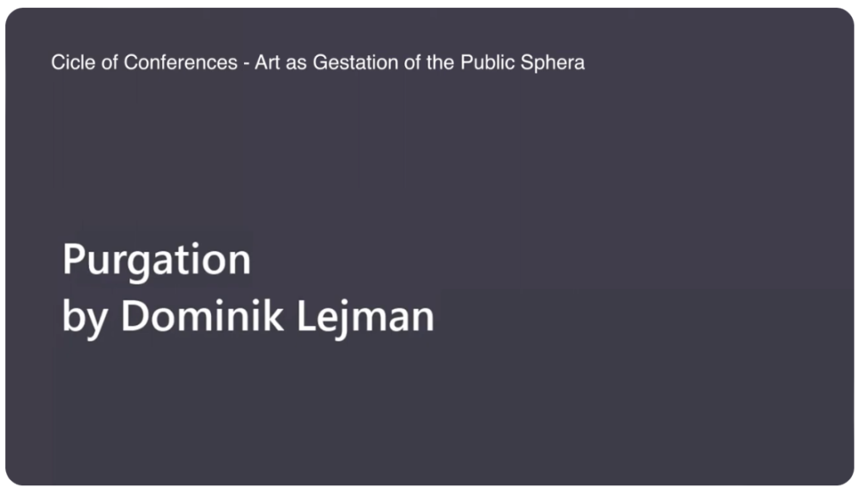The width and height of the screenshot is (868, 504).
Task: Click the word 'Public' in the header
Action: (487, 62)
